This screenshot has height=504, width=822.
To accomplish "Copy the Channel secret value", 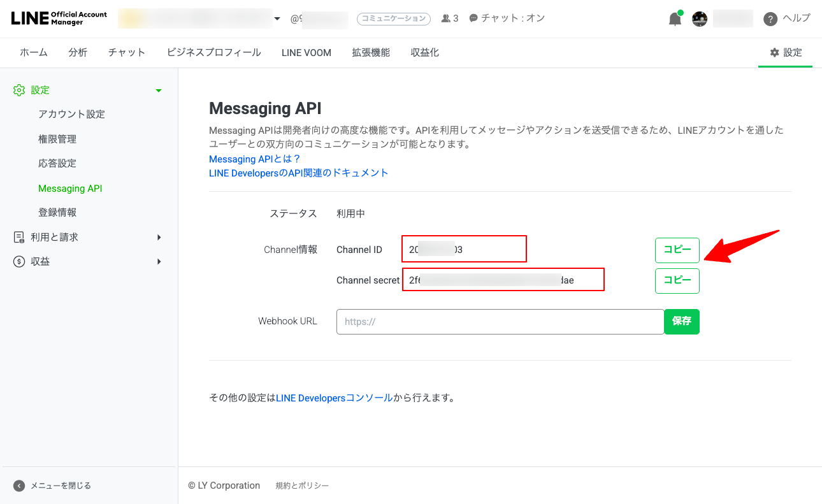I will point(677,281).
